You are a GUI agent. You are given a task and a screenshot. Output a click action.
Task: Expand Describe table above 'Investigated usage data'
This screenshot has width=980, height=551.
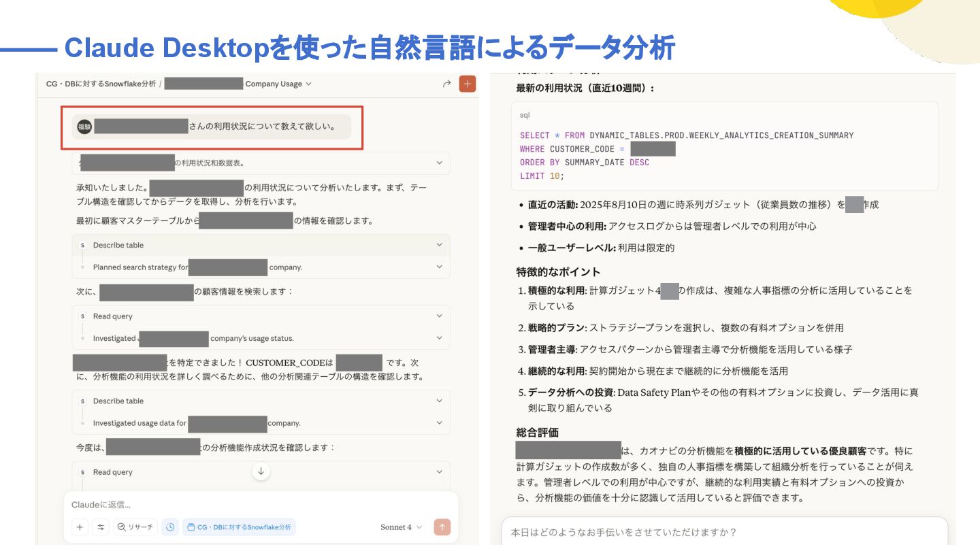coord(261,401)
